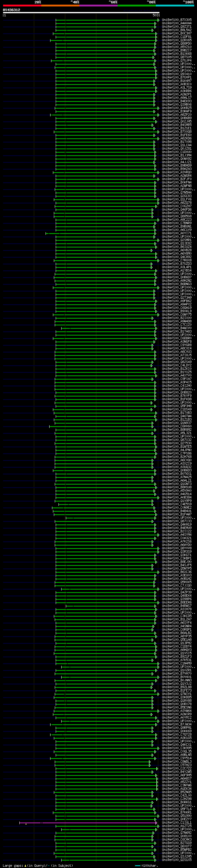Select the UniRef100_Q6XUT7 label
197x868 pixels.
(176, 846)
